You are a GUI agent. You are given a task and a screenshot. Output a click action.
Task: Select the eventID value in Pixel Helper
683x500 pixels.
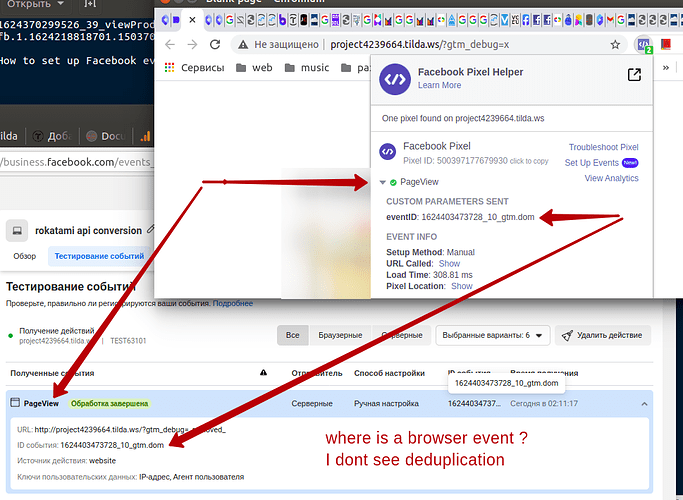[x=478, y=217]
